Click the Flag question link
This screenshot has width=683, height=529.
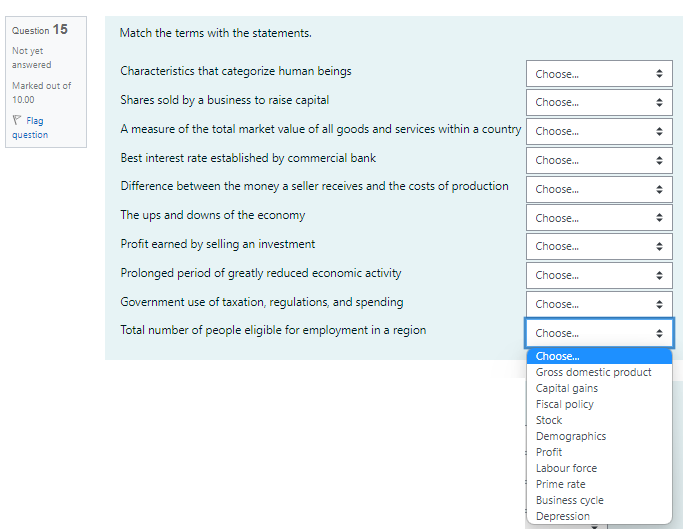(x=30, y=128)
